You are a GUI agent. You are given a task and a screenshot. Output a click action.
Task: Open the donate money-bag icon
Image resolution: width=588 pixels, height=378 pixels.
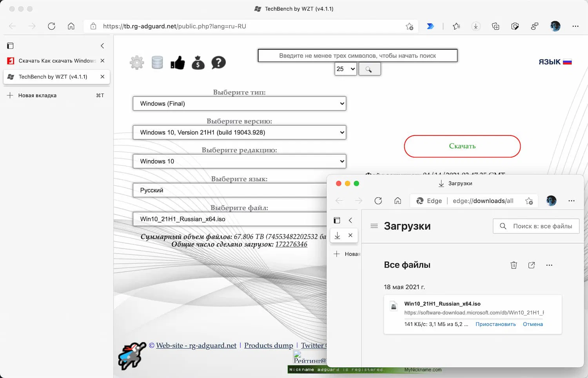click(x=198, y=62)
